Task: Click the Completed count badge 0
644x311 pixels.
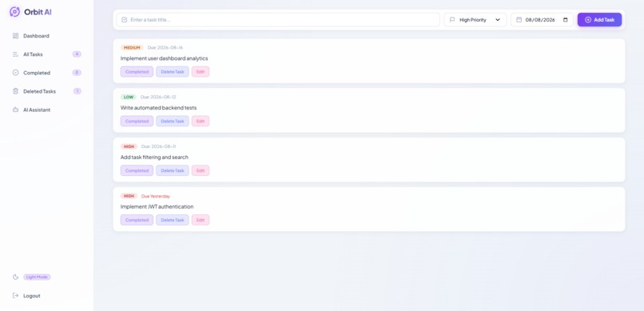Action: (77, 73)
